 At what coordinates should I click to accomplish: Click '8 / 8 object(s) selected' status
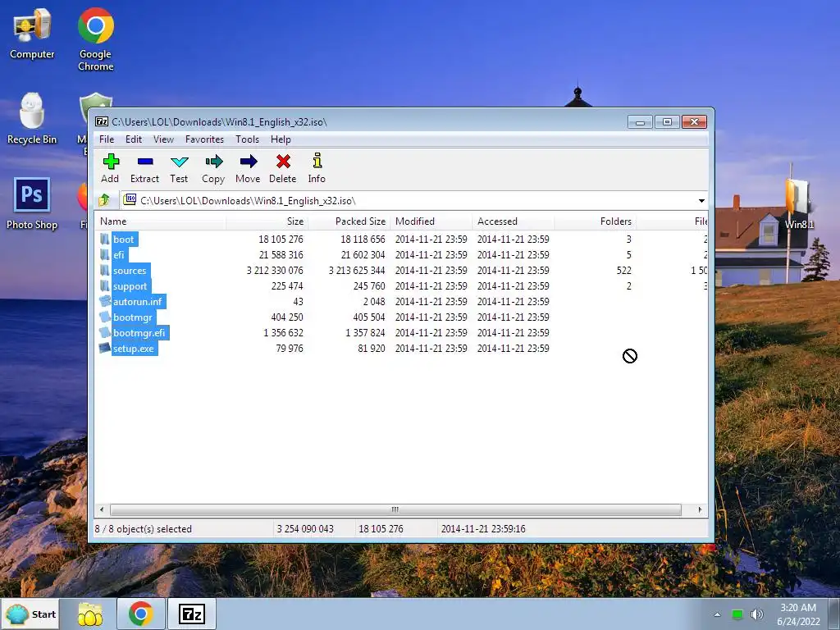point(143,529)
